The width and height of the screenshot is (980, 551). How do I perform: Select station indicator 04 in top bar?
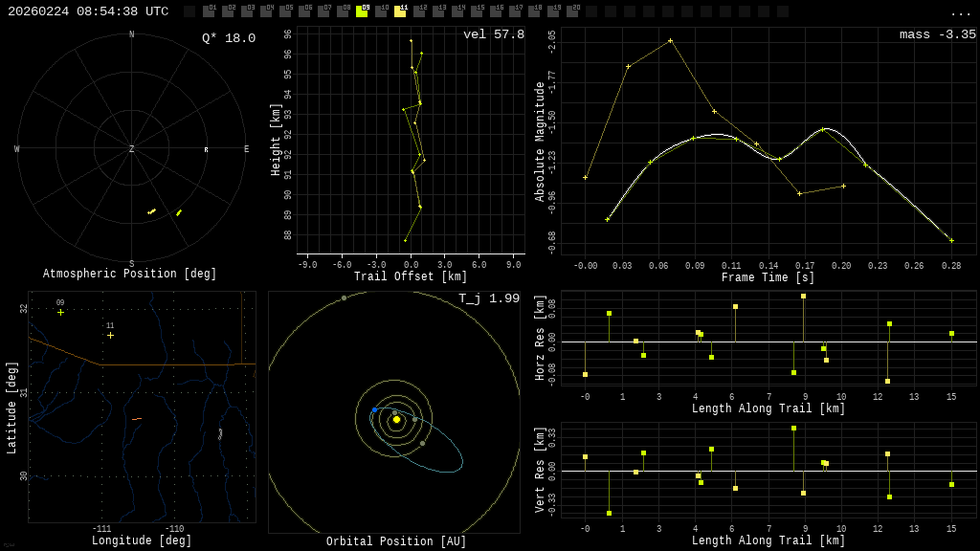(266, 11)
